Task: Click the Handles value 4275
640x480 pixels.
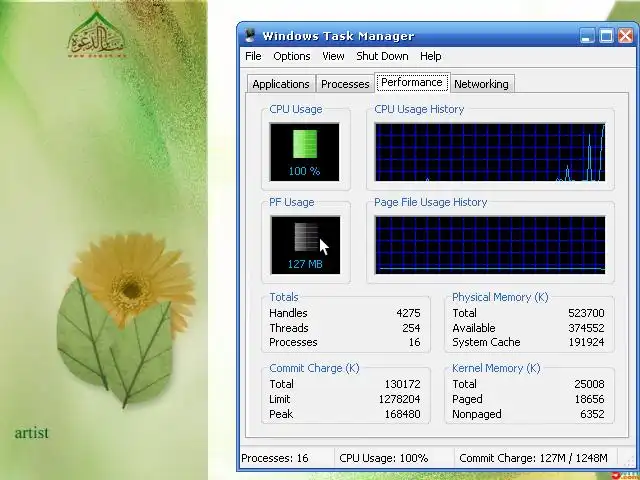Action: [408, 313]
